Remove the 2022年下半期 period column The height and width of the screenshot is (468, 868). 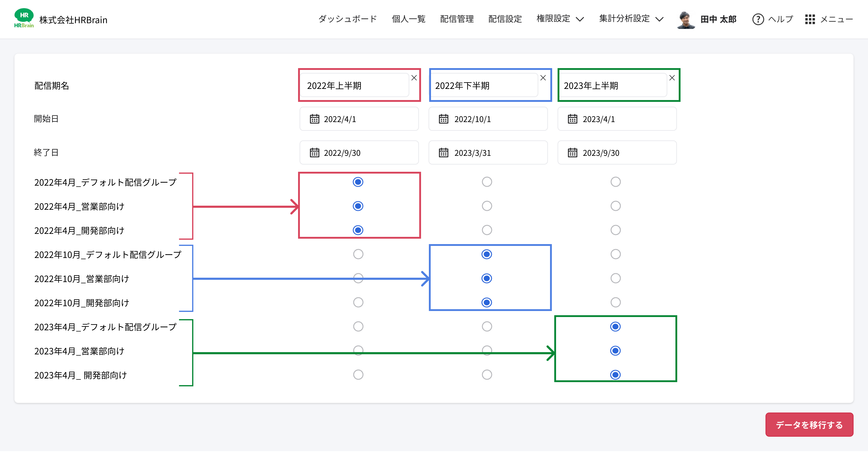pos(543,78)
